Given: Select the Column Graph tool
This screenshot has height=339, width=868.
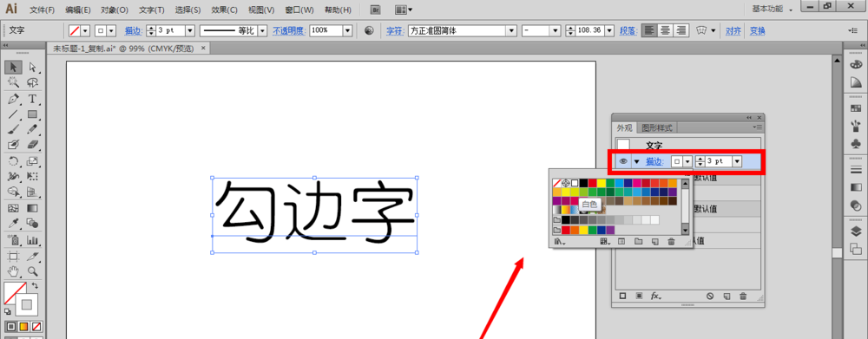Looking at the screenshot, I should (x=32, y=240).
